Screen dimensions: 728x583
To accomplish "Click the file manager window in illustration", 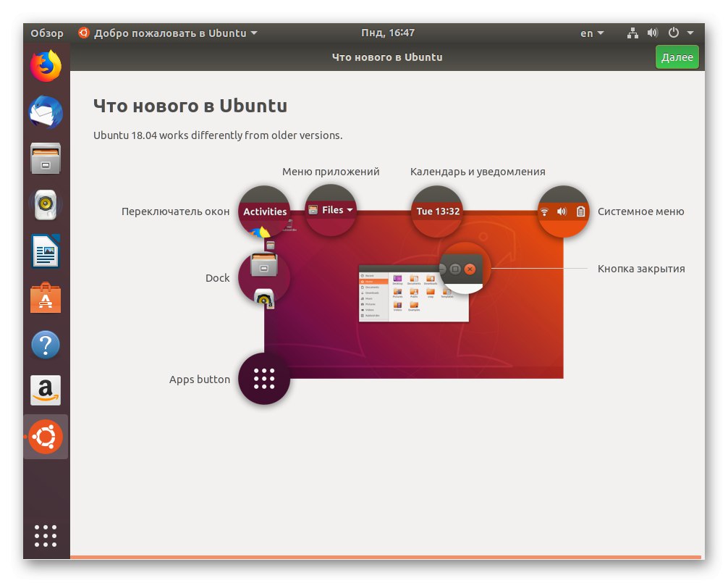I will pos(414,293).
